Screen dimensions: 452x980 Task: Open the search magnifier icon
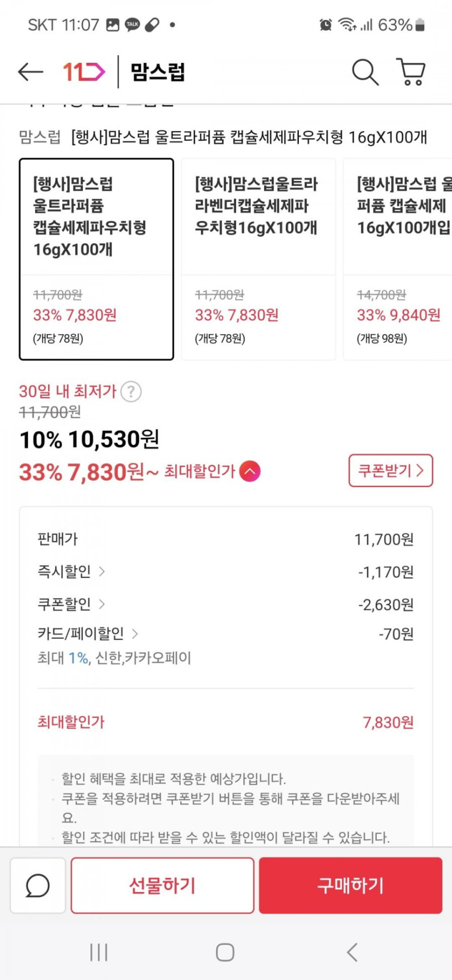click(365, 72)
